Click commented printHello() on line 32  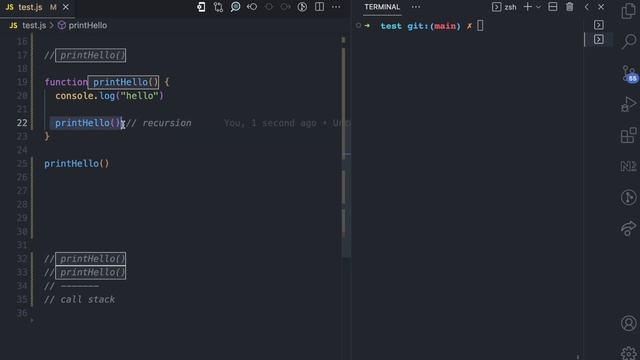click(91, 259)
